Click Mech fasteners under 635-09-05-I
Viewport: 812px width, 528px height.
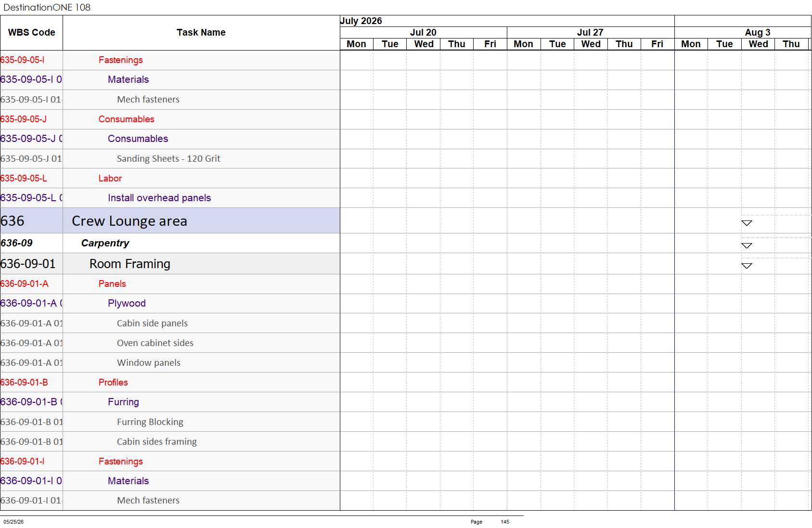(148, 100)
